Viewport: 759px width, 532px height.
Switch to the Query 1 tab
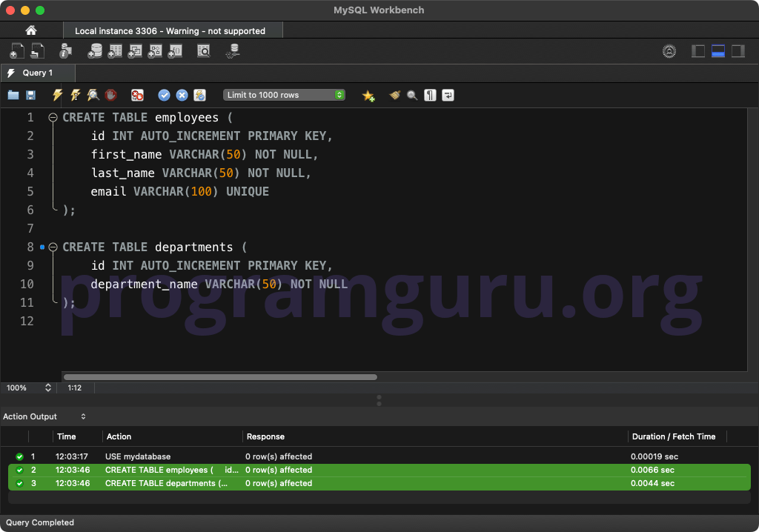click(x=37, y=73)
